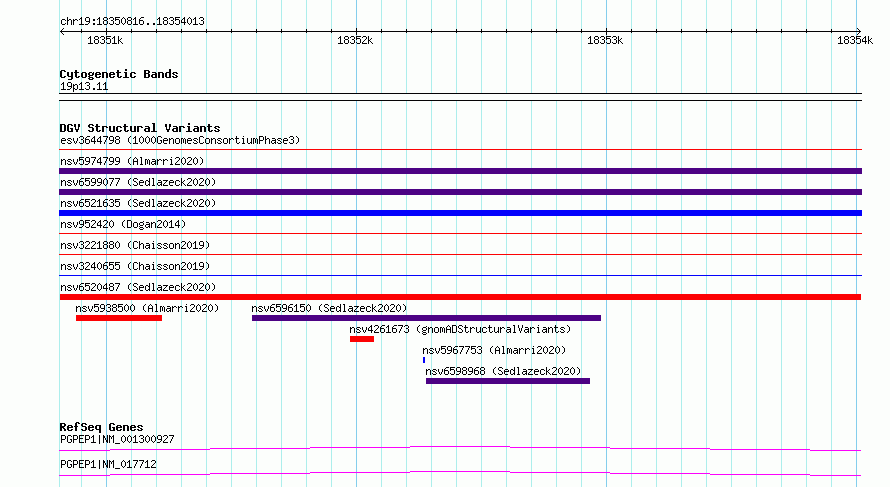Open variant nsv952420 (Dogan2014) label
This screenshot has height=487, width=890.
point(123,224)
